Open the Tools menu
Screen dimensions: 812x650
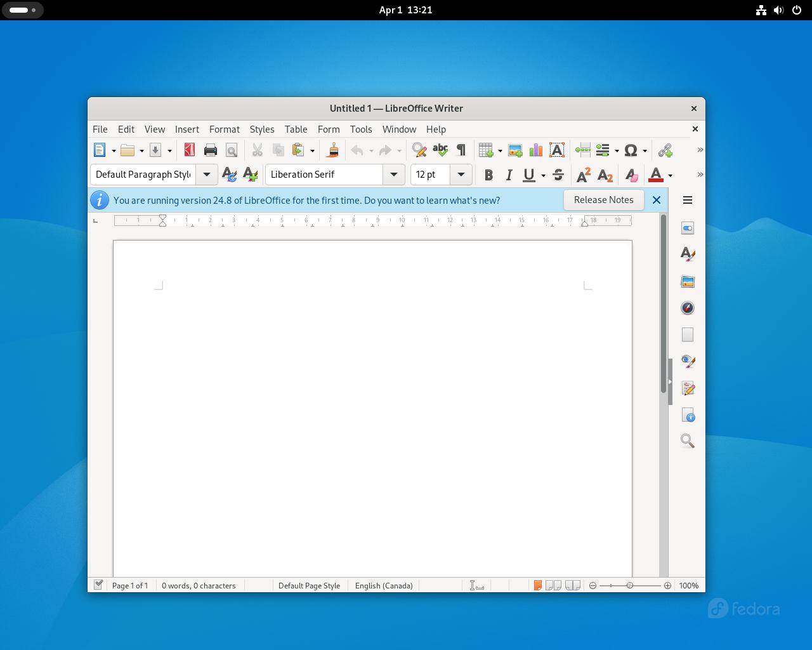click(361, 129)
